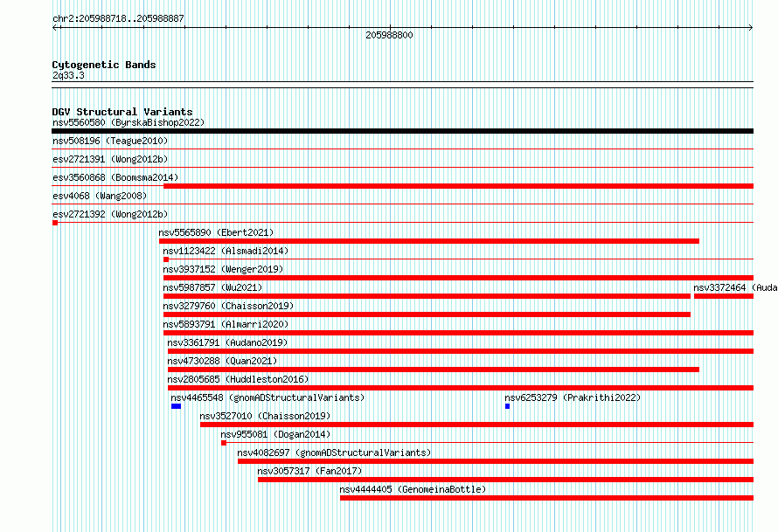The width and height of the screenshot is (778, 532).
Task: Open the nsv3361791 (Audano2019) label
Action: (x=227, y=342)
